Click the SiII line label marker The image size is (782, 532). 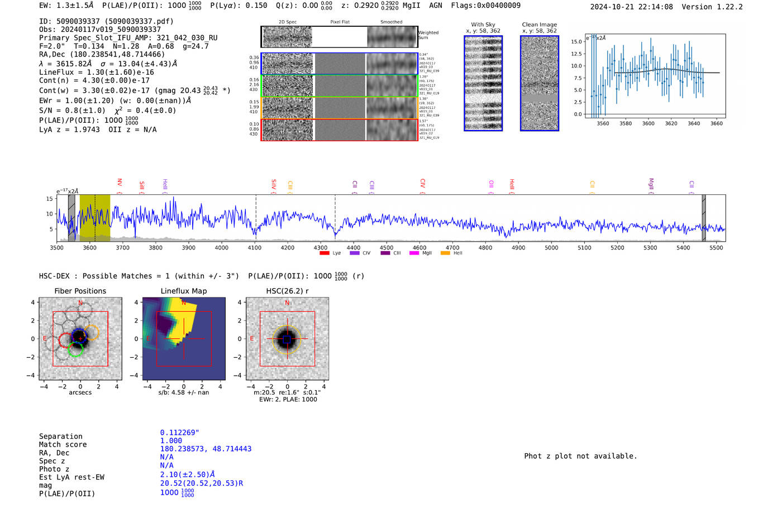coord(142,186)
